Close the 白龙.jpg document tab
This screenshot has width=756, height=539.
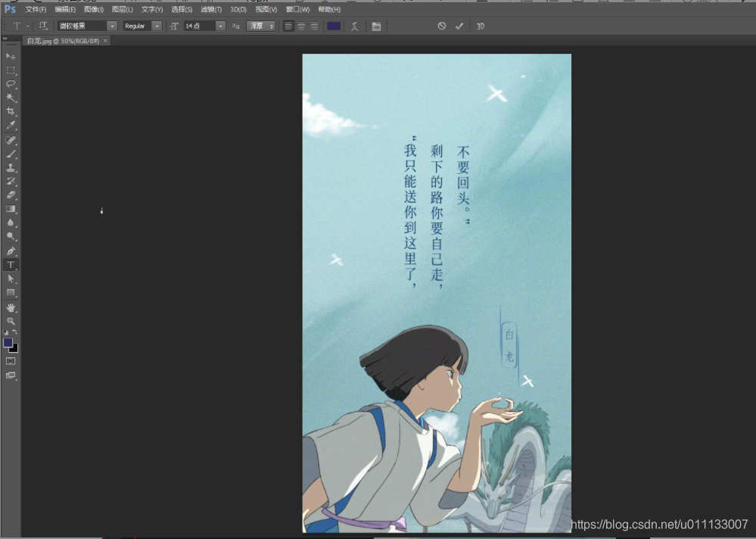105,41
